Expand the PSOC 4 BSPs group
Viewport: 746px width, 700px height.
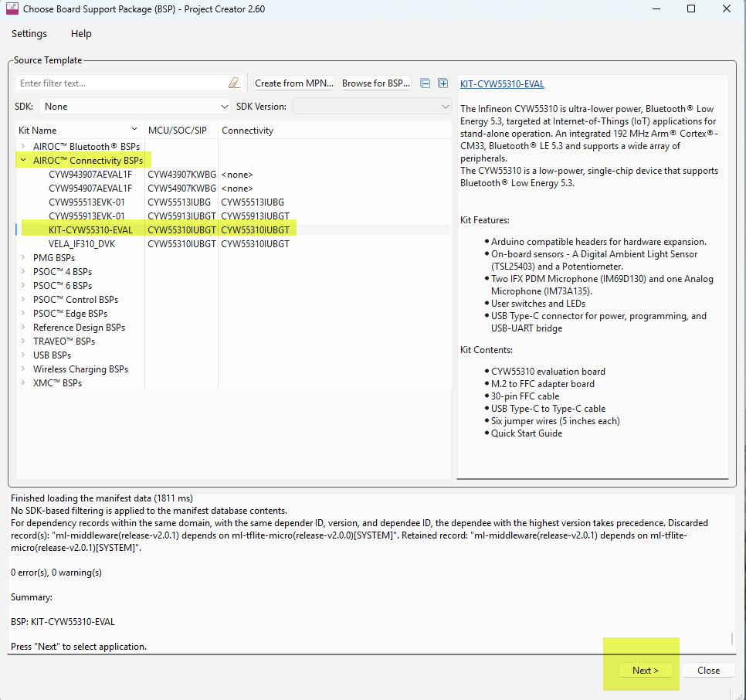[x=23, y=271]
